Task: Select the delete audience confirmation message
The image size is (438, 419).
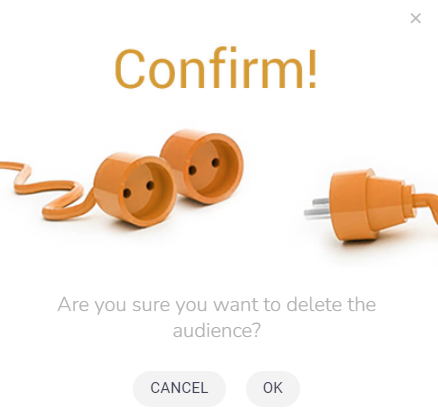Action: (217, 317)
